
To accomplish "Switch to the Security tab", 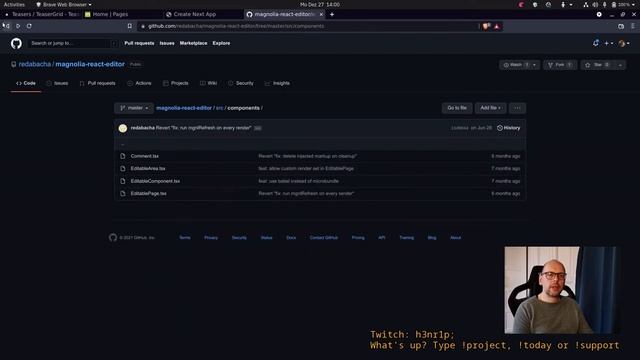I will pyautogui.click(x=241, y=83).
